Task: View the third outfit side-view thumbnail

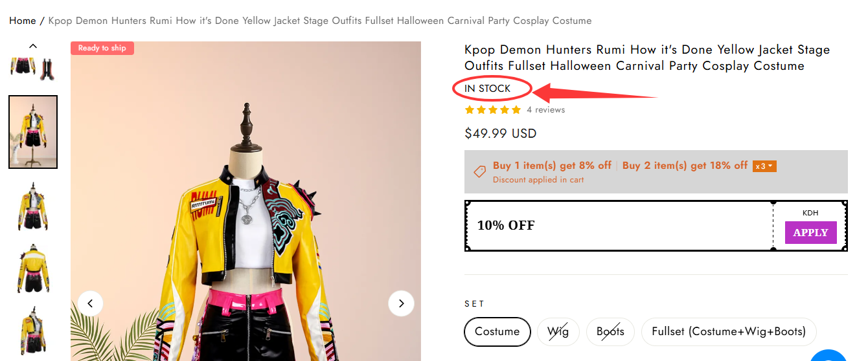Action: click(x=33, y=206)
